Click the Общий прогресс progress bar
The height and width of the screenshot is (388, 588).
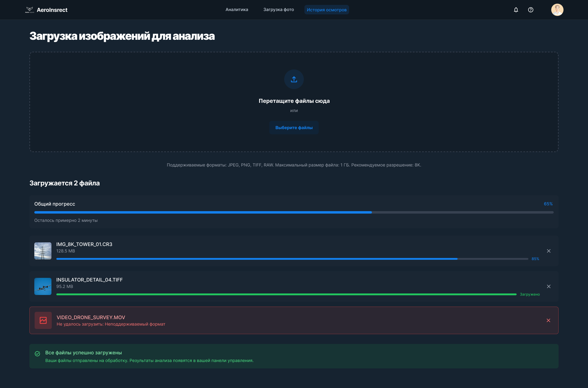pos(294,212)
